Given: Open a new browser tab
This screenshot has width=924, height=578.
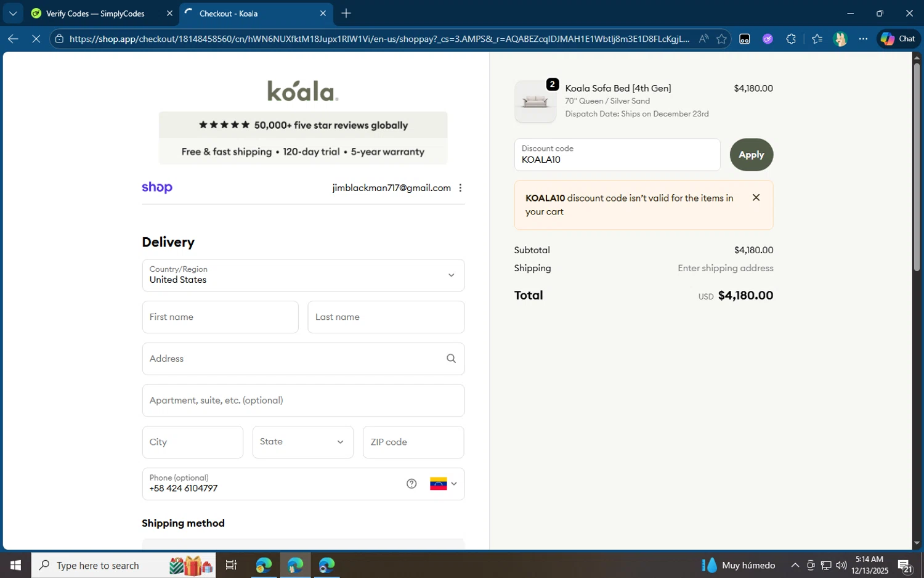Looking at the screenshot, I should (x=346, y=14).
